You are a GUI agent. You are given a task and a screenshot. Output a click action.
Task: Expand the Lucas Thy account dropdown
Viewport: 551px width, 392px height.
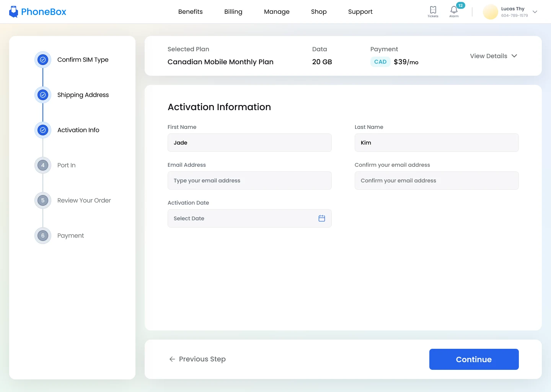[535, 12]
